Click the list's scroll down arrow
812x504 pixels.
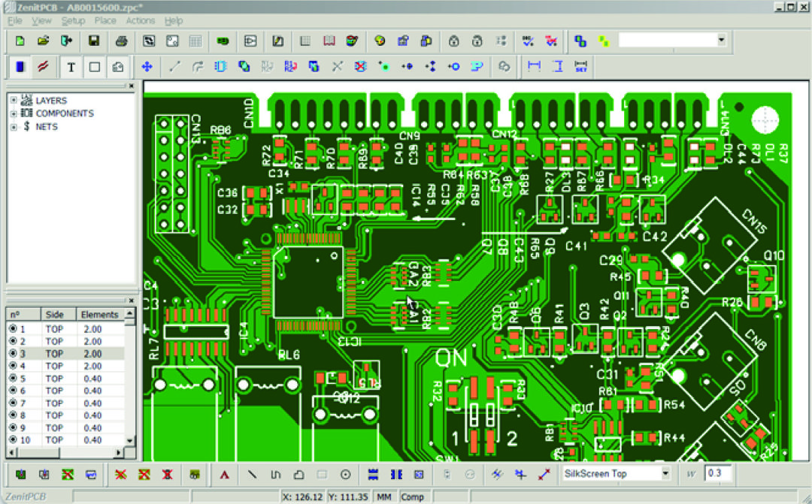[x=129, y=441]
